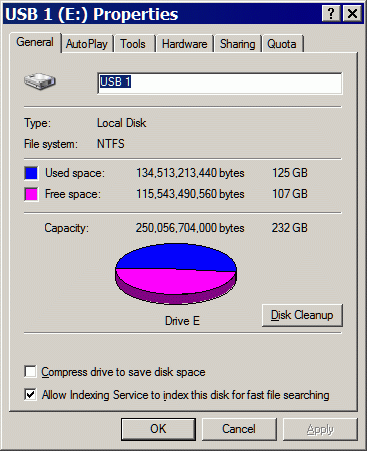Open the AutoPlay tab
The width and height of the screenshot is (367, 451).
click(x=87, y=44)
